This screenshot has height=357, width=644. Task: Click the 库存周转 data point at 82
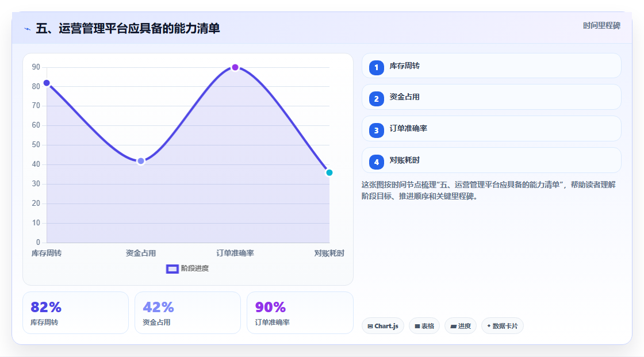click(47, 83)
